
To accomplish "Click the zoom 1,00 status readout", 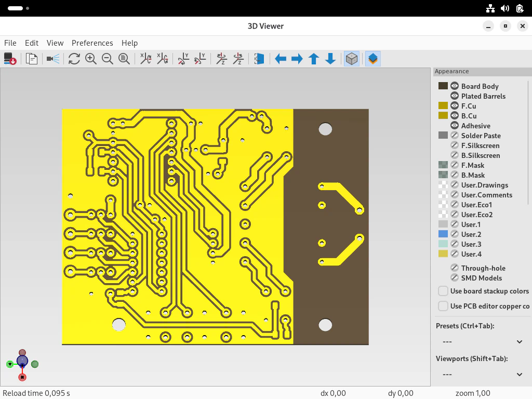I will point(473,393).
